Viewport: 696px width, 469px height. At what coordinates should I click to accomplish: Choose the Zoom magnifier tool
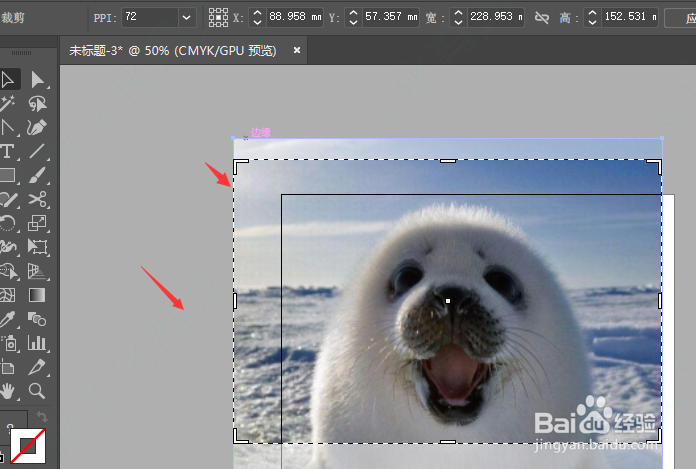[37, 391]
